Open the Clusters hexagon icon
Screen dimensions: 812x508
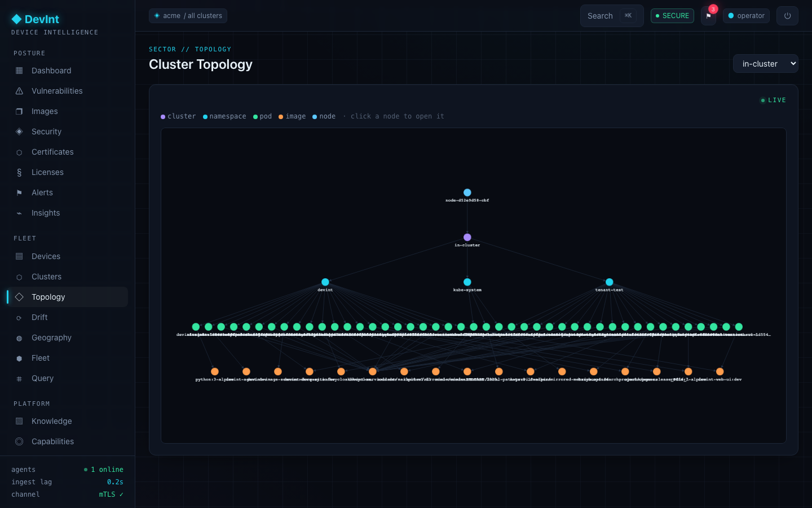(x=19, y=277)
